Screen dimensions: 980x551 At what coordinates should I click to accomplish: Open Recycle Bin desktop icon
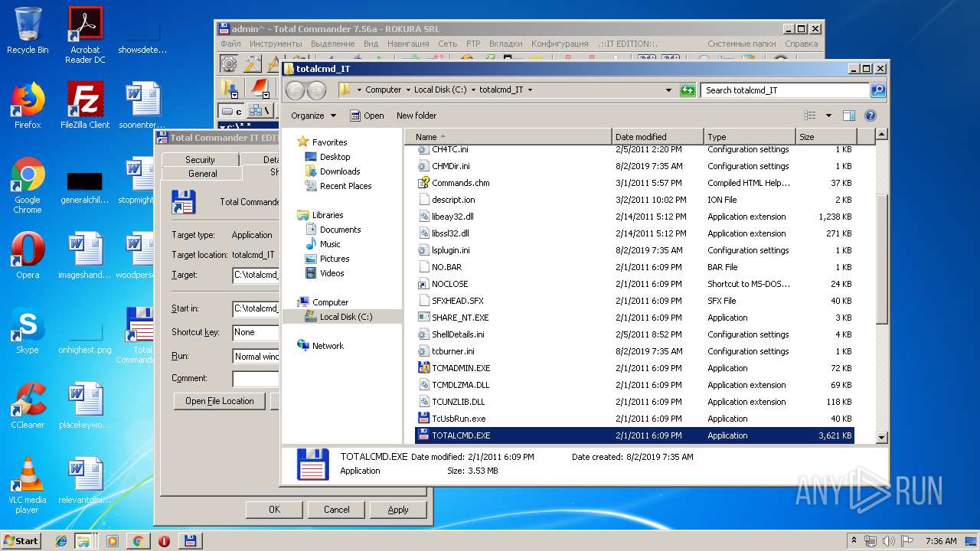tap(28, 31)
